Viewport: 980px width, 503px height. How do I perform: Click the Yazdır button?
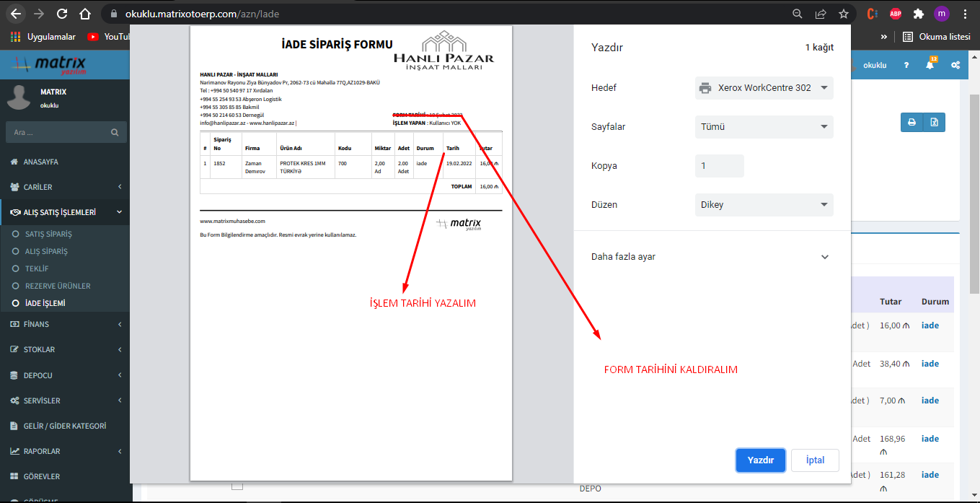[760, 460]
